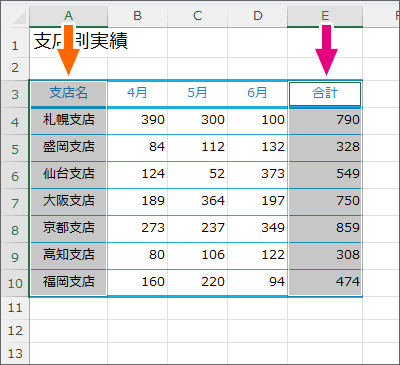Select the 京都支店 cell
Viewport: 400px width, 365px height.
[68, 229]
